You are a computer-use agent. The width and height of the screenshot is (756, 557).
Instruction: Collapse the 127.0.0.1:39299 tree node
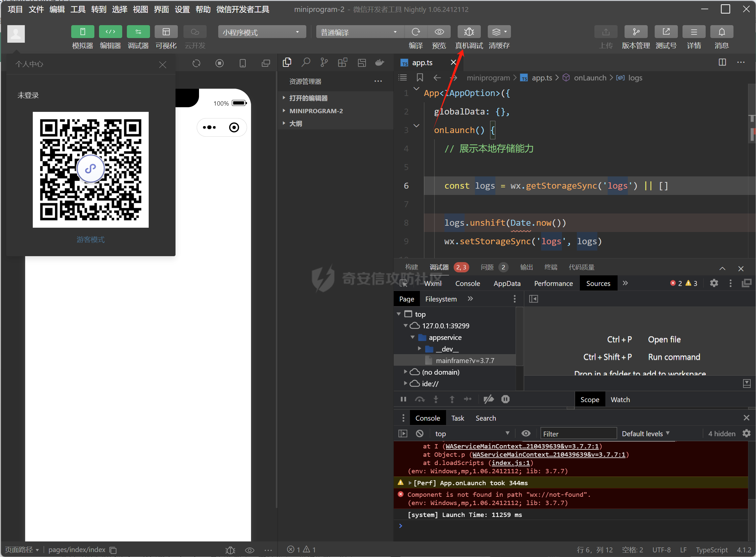click(x=405, y=326)
